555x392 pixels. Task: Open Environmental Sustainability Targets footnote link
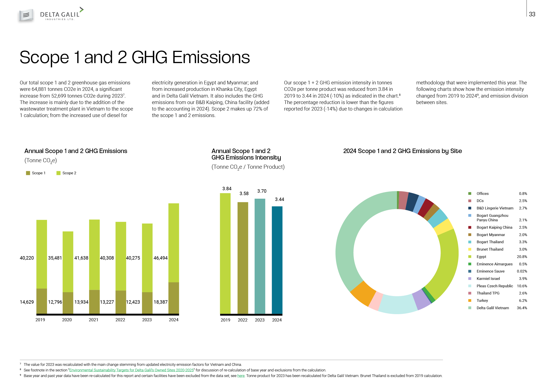click(x=131, y=370)
